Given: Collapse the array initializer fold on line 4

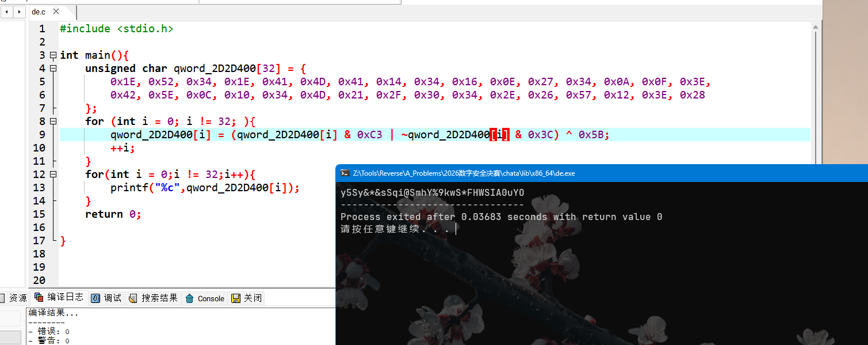Looking at the screenshot, I should [53, 69].
